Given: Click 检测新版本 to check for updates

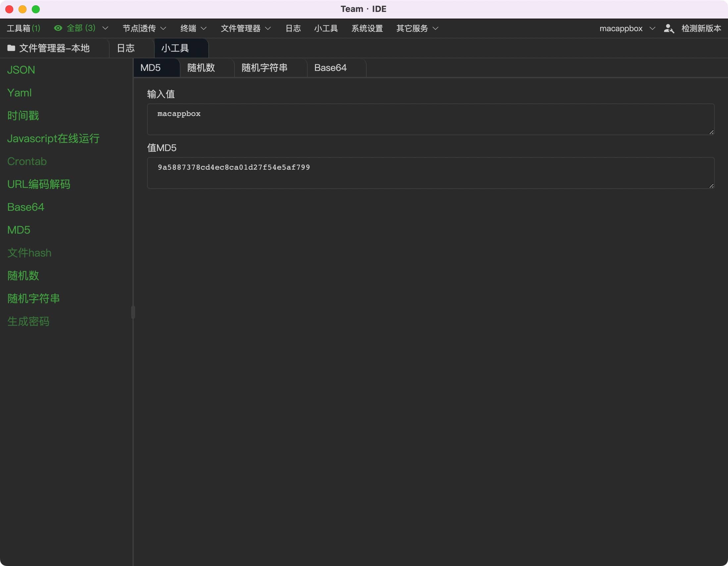Looking at the screenshot, I should coord(701,28).
